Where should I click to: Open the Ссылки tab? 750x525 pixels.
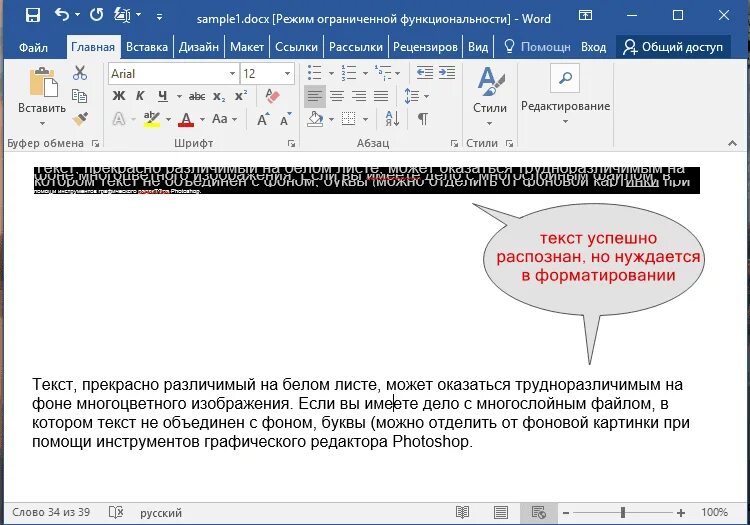(296, 47)
